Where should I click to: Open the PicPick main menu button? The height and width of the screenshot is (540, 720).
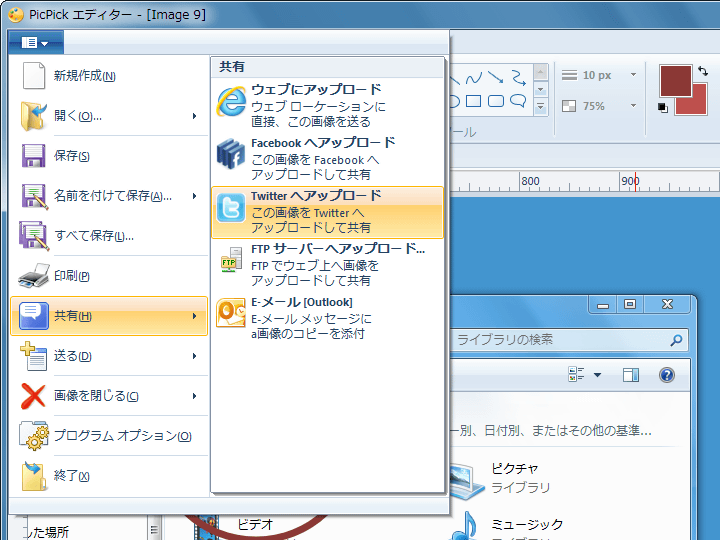[36, 43]
